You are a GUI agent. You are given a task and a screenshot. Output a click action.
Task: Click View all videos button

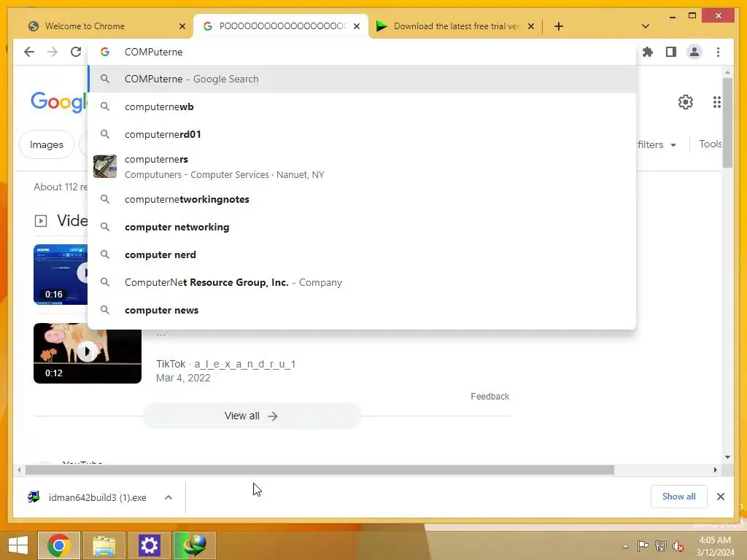(252, 416)
